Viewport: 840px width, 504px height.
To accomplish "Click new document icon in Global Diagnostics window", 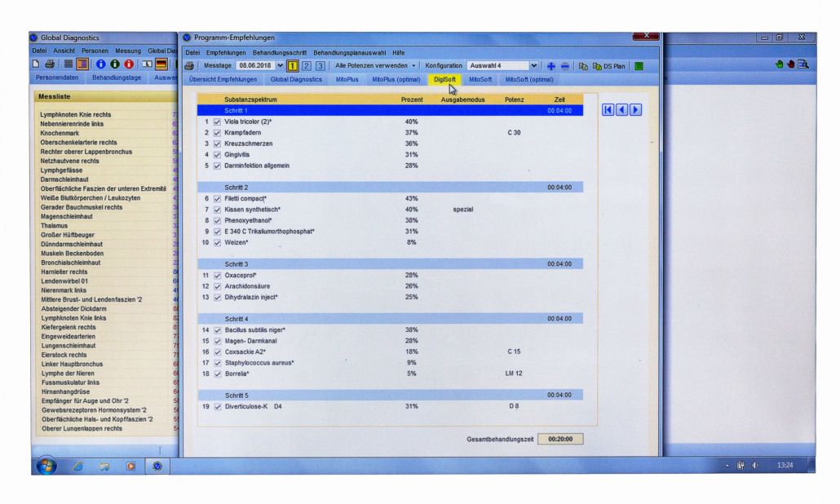I will pos(36,64).
